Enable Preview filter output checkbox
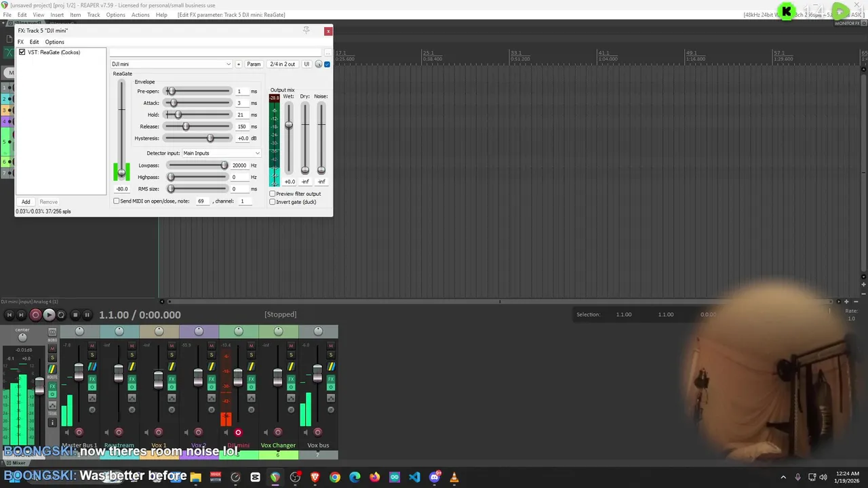Image resolution: width=868 pixels, height=488 pixels. 273,194
